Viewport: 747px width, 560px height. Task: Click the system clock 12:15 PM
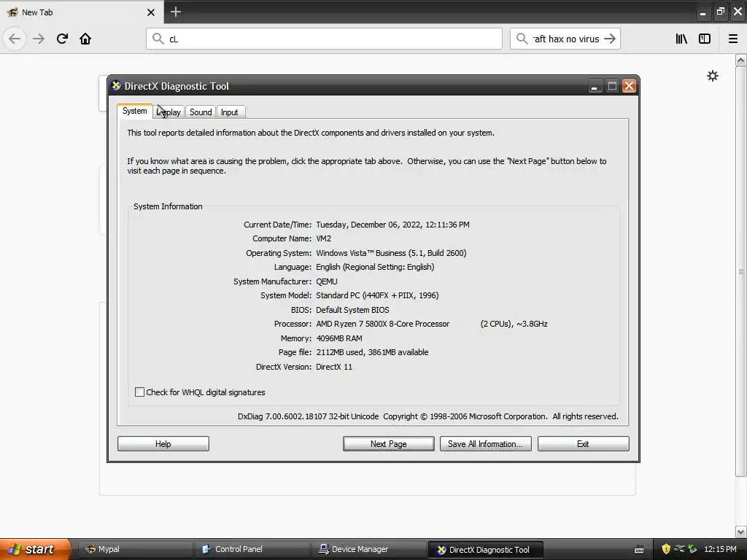(x=720, y=549)
